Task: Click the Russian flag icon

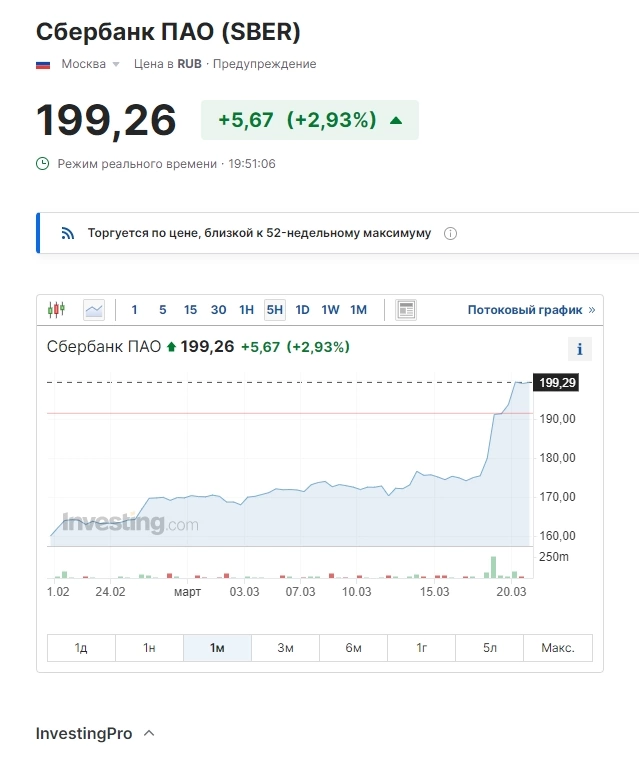Action: [x=43, y=64]
